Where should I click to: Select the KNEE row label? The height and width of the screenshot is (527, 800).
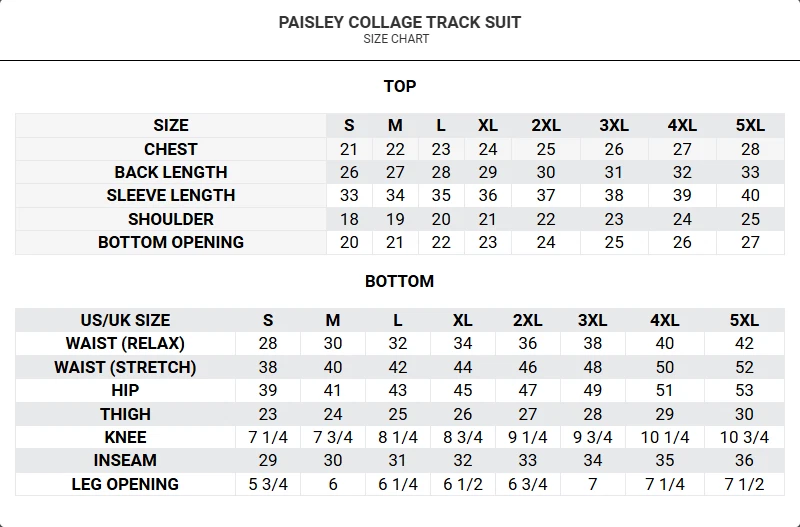(x=125, y=437)
